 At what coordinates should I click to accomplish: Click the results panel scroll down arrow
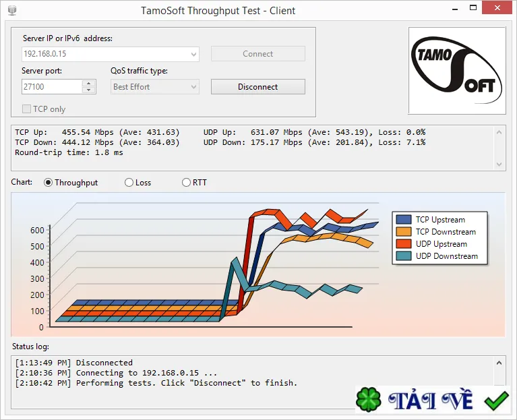click(x=499, y=164)
